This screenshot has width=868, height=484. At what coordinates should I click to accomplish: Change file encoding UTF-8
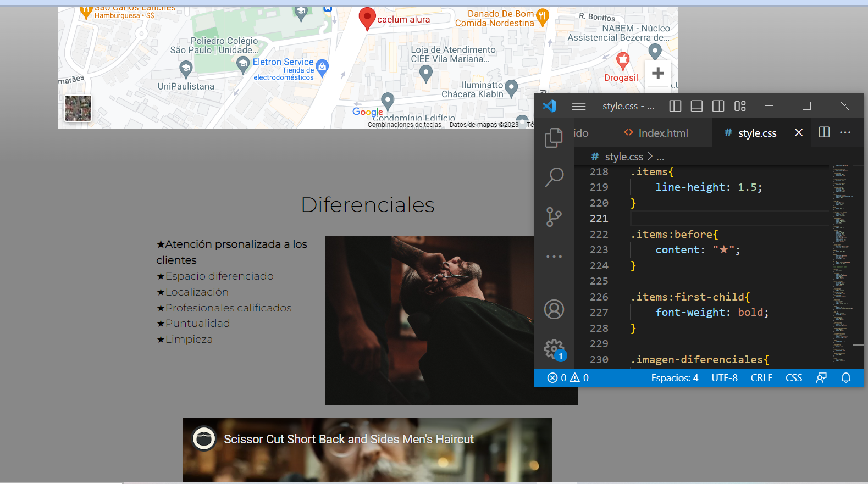coord(725,377)
